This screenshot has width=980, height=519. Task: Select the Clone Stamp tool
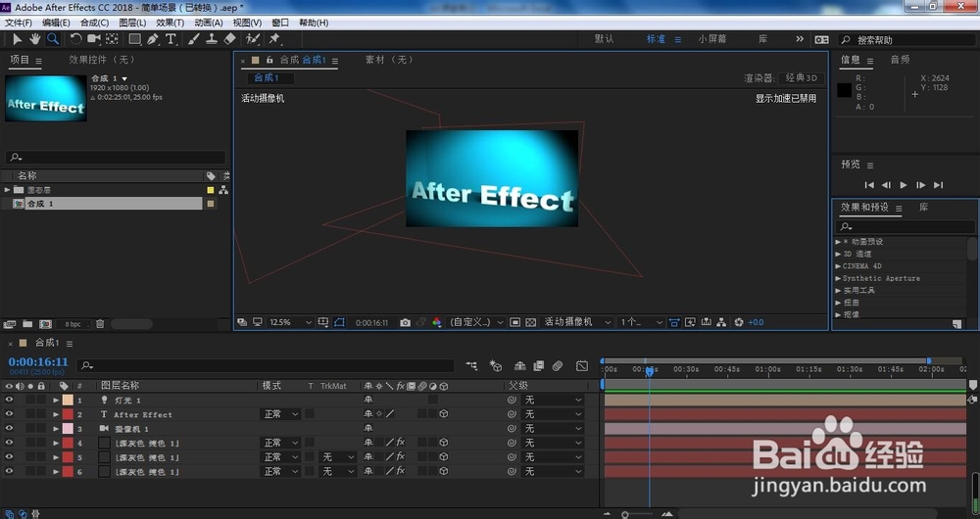coord(212,39)
